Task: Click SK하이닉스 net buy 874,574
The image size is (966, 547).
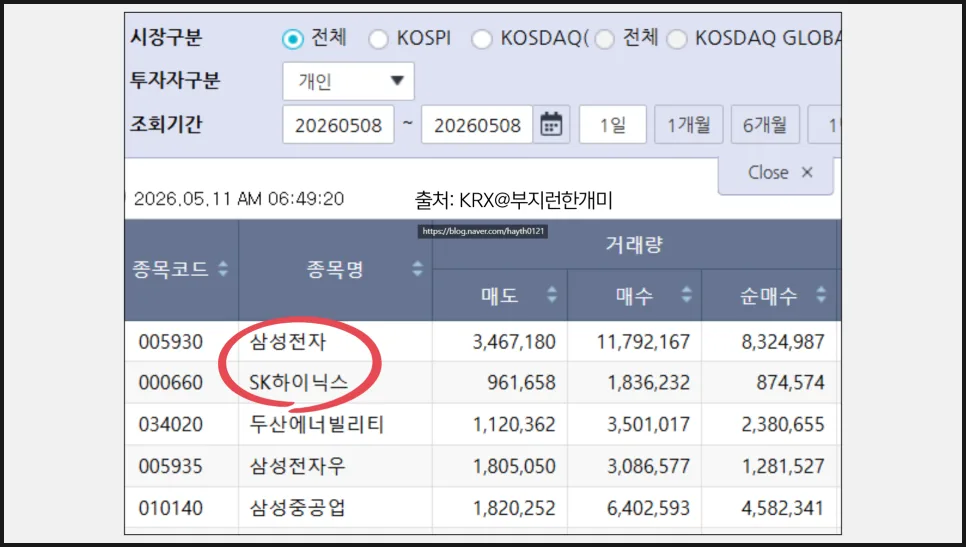Action: coord(790,383)
